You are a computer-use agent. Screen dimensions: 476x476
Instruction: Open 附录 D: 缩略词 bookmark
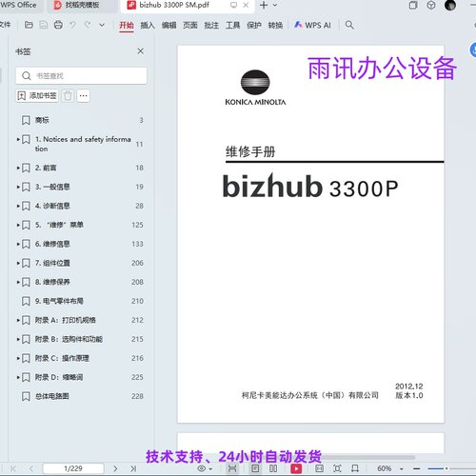point(59,377)
